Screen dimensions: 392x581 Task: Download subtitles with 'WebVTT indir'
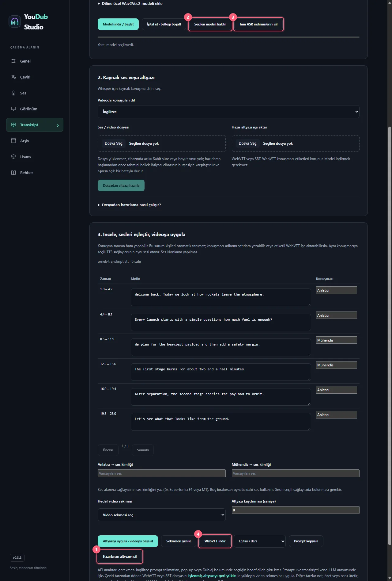pyautogui.click(x=215, y=541)
